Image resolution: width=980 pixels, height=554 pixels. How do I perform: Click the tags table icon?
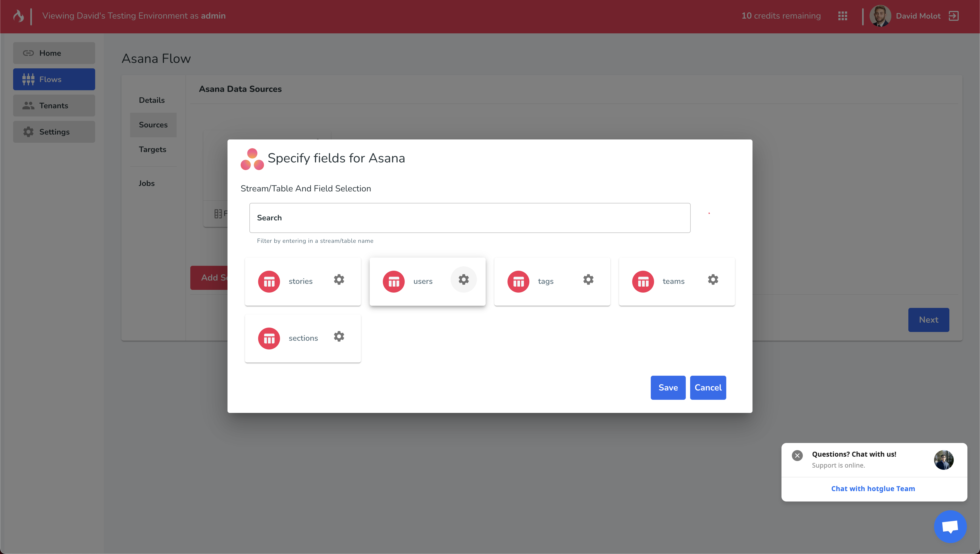point(518,282)
